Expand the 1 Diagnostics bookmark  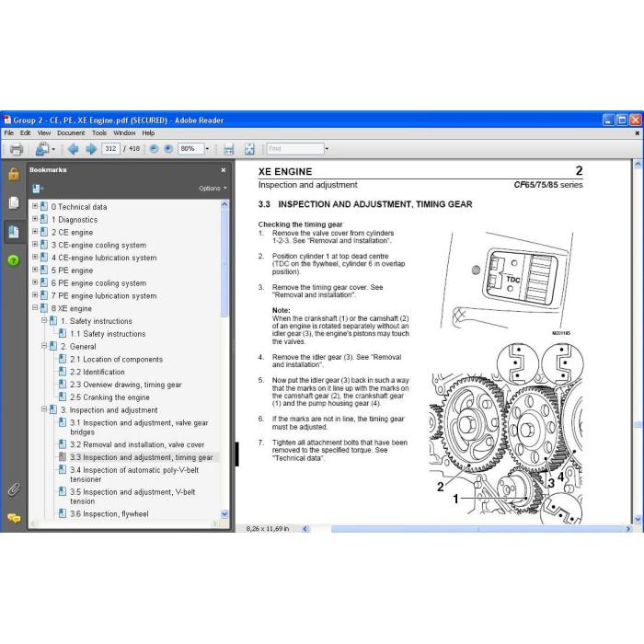35,219
